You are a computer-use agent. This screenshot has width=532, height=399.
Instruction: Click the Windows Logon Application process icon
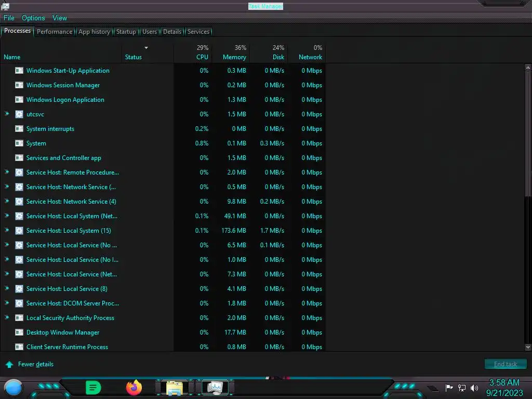click(19, 100)
